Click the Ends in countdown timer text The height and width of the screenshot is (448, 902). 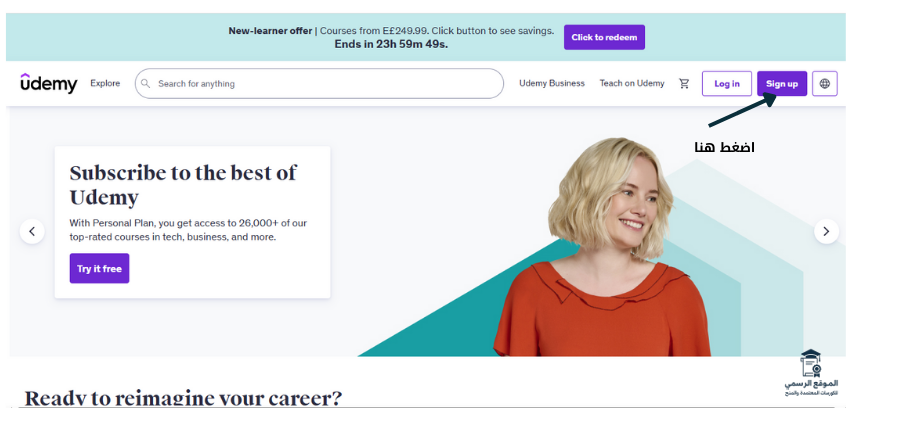click(391, 44)
